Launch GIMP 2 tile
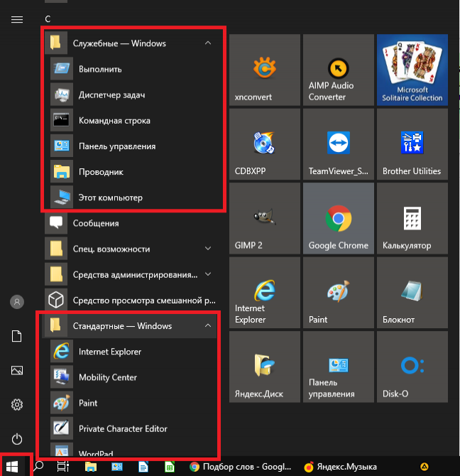460x476 pixels. pos(264,219)
